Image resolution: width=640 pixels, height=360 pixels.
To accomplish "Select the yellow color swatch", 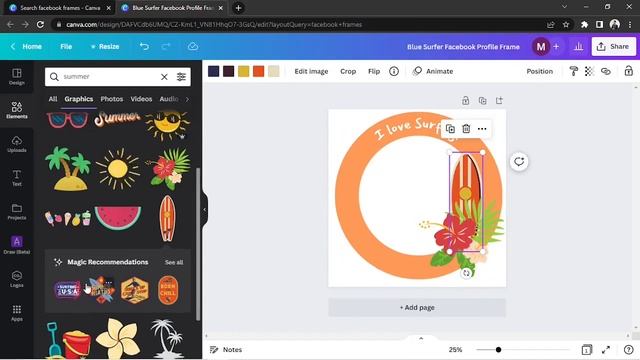I will [244, 71].
